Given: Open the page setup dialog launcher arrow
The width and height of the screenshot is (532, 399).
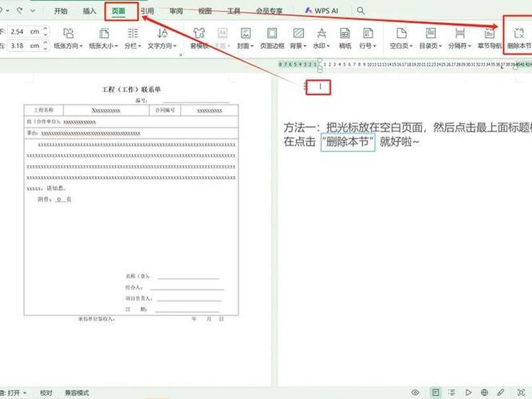Looking at the screenshot, I should 181,55.
